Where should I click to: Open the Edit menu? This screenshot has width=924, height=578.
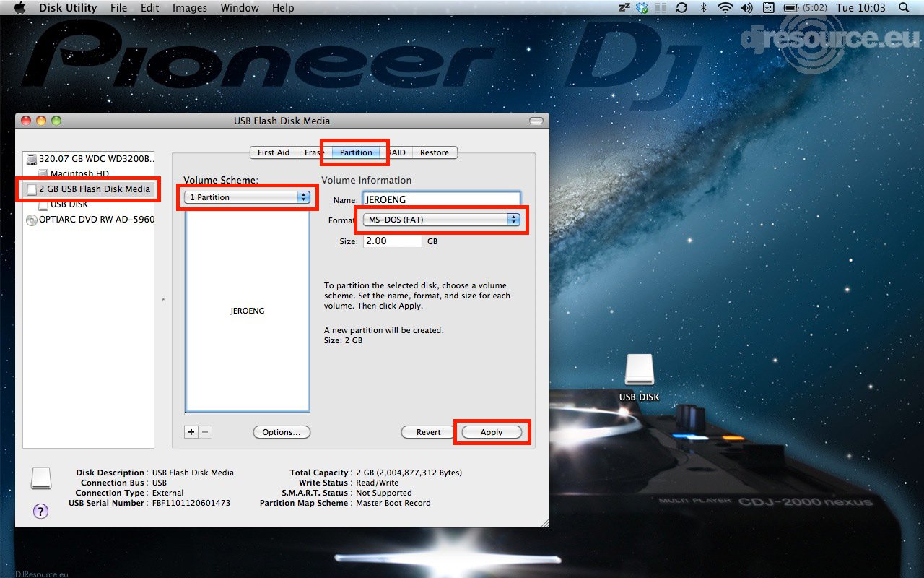point(150,8)
